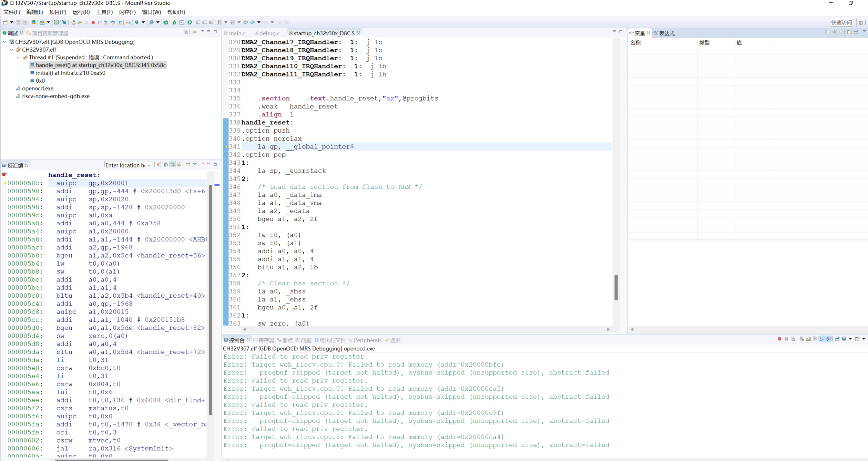Click the editor horizontal scrollbar right arrow
The height and width of the screenshot is (461, 868).
coord(608,329)
